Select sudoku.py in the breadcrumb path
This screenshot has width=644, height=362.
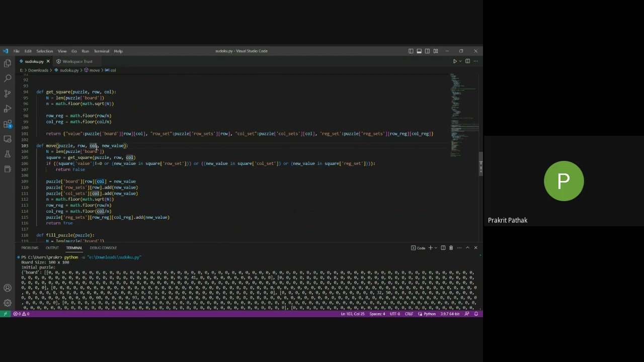point(69,70)
